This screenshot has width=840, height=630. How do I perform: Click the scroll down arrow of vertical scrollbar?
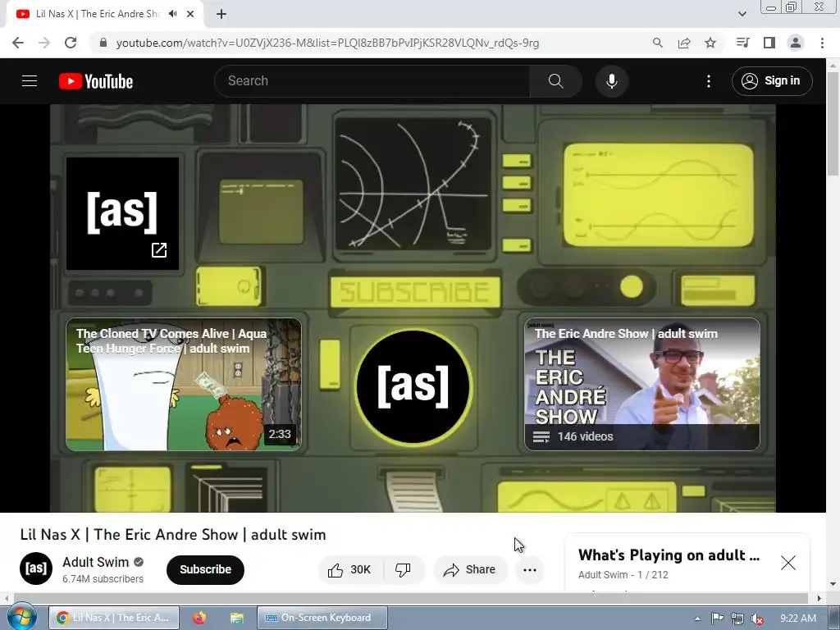833,584
